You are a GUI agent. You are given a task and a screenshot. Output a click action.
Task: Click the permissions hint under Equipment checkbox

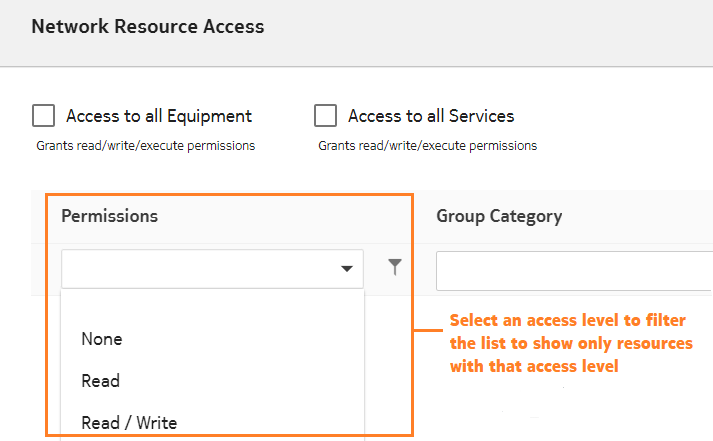pos(146,146)
